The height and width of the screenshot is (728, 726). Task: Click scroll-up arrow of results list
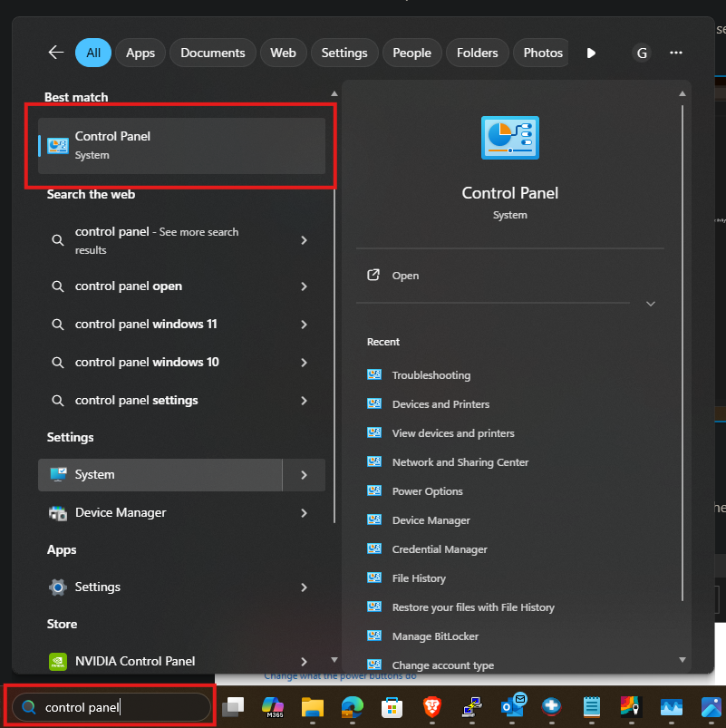tap(334, 93)
